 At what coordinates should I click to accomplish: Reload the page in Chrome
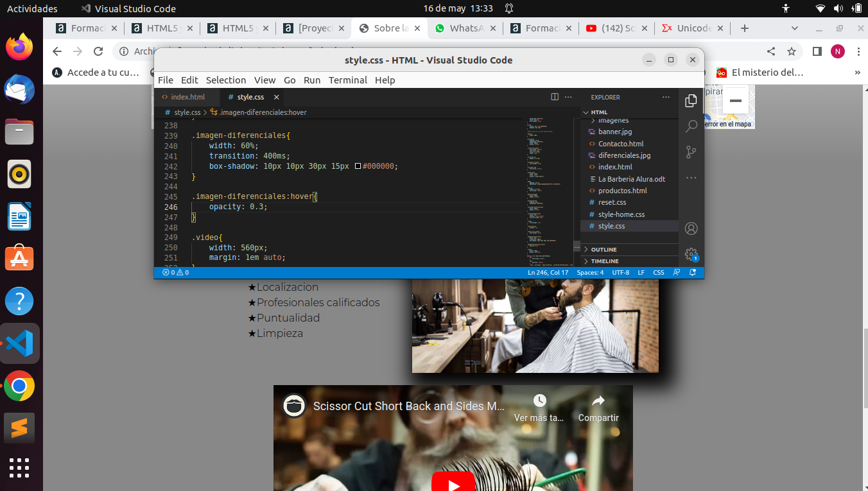point(98,51)
